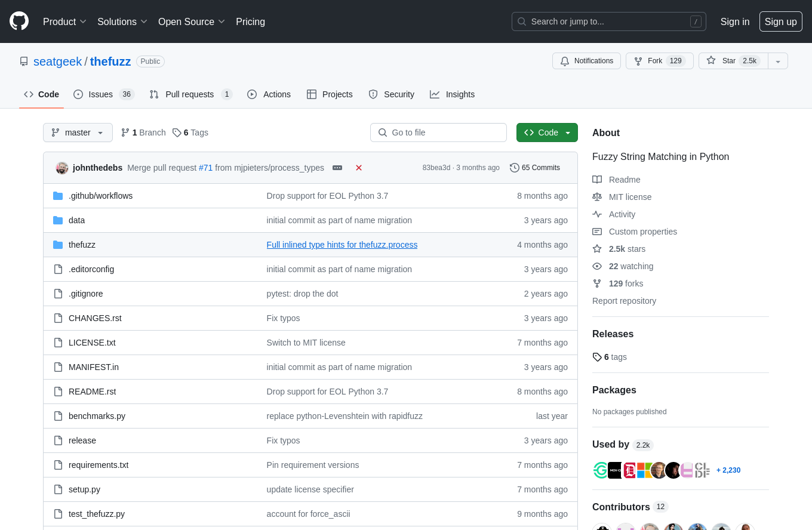Click the stars icon in About section

597,249
